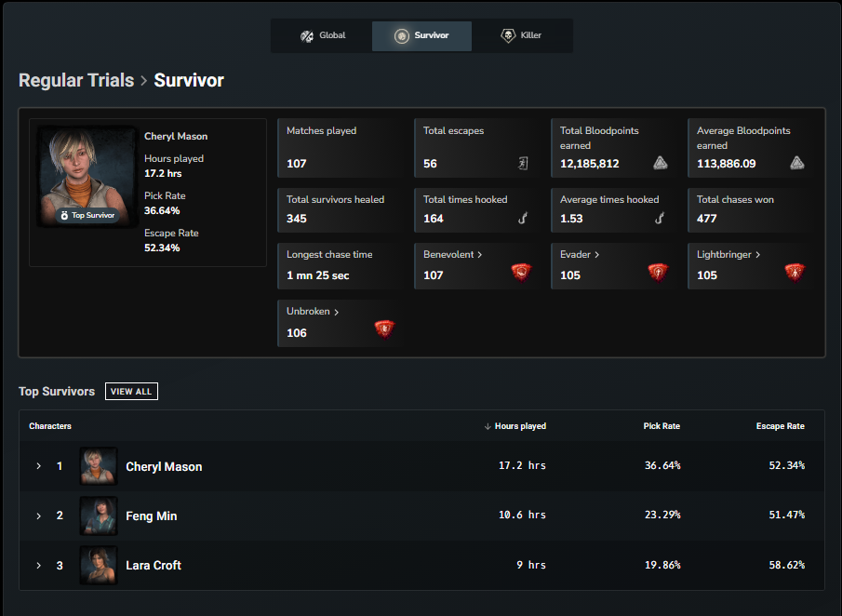Viewport: 842px width, 616px height.
Task: Click the Top Survivor badge
Action: [x=87, y=215]
